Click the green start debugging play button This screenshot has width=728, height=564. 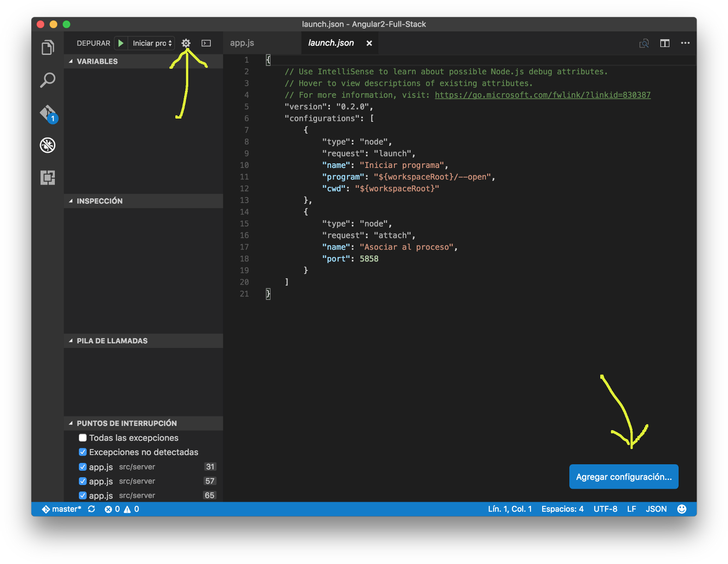pyautogui.click(x=121, y=43)
